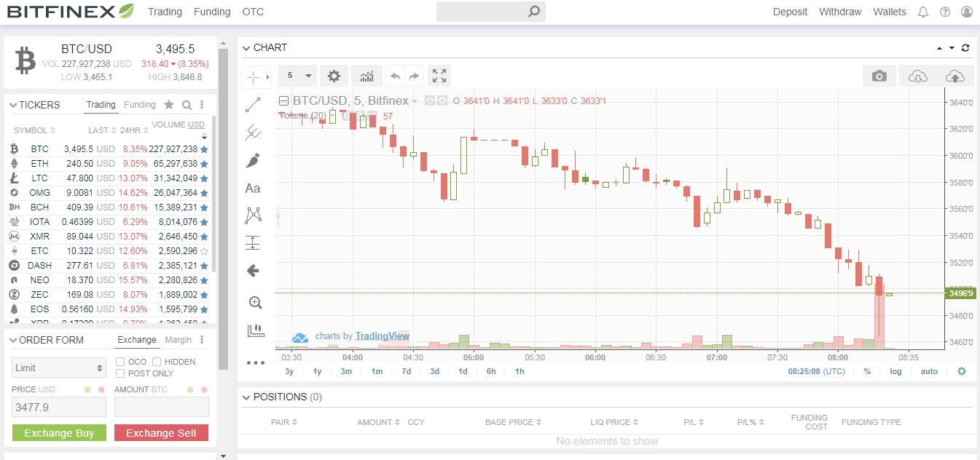Pick the brush annotation tool
The width and height of the screenshot is (980, 460).
[252, 160]
